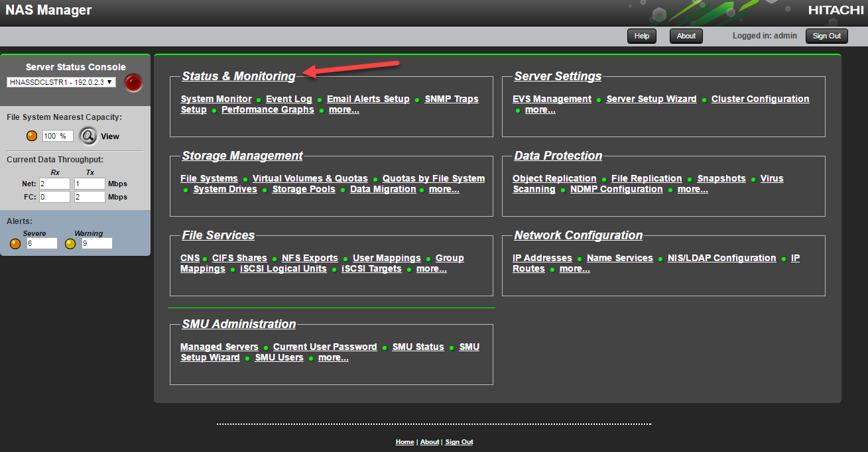This screenshot has width=868, height=452.
Task: Open Quotas by File System
Action: 434,178
